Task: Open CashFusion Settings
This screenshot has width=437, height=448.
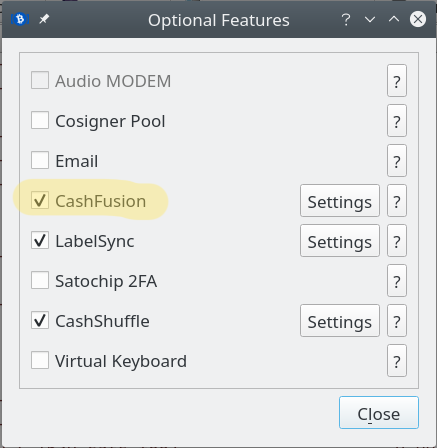Action: coord(340,201)
